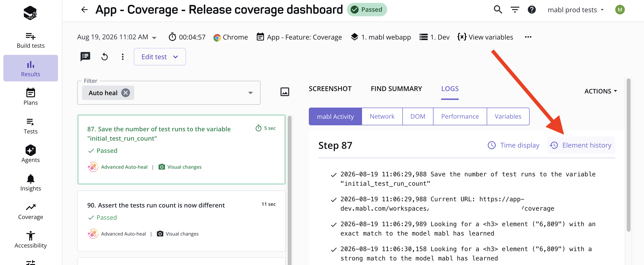The width and height of the screenshot is (644, 265).
Task: Switch to the SCREENSHOT tab
Action: 330,89
